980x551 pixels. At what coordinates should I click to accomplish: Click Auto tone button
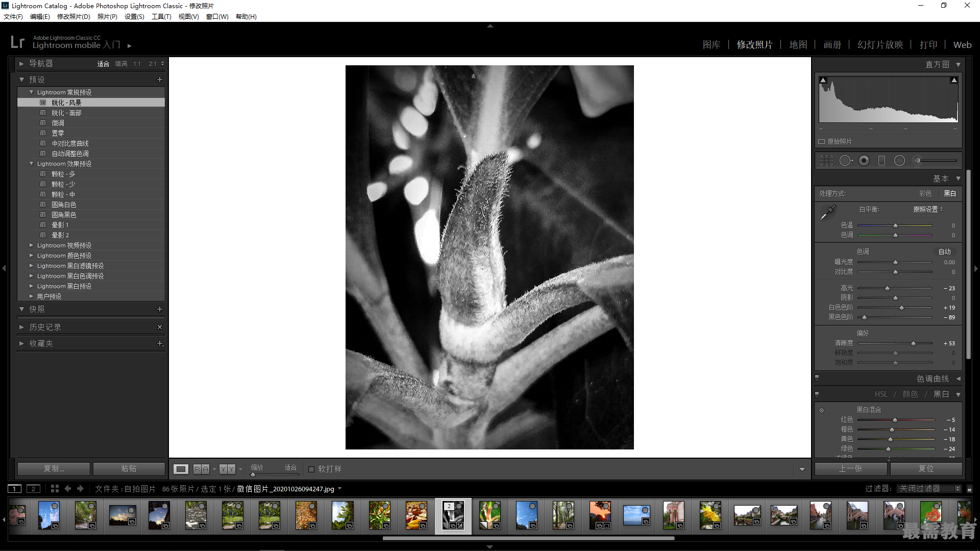point(944,252)
